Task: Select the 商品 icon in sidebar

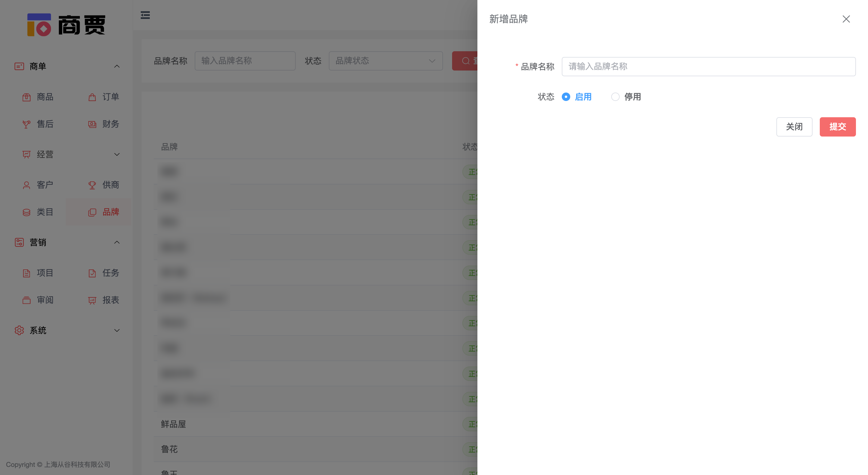Action: pos(27,97)
